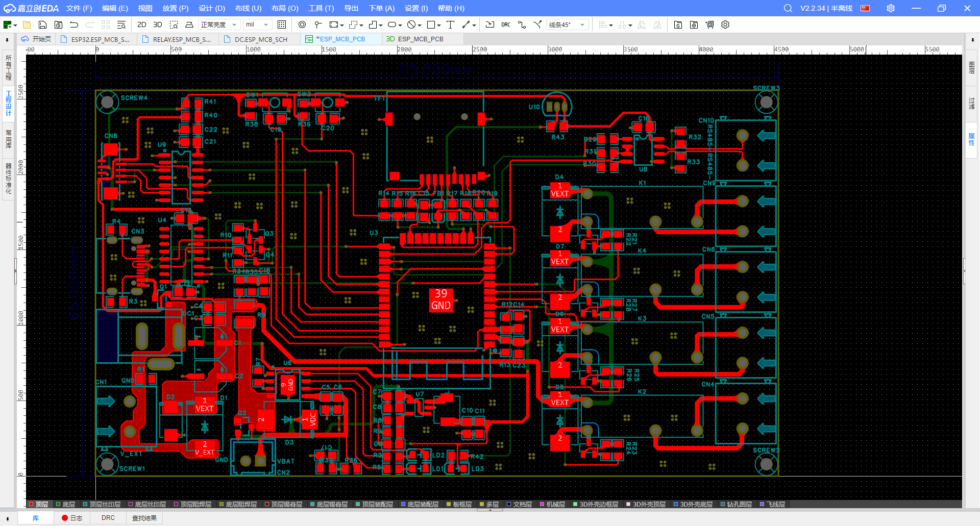The width and height of the screenshot is (980, 526).
Task: Open the 属性 properties side panel
Action: click(971, 139)
